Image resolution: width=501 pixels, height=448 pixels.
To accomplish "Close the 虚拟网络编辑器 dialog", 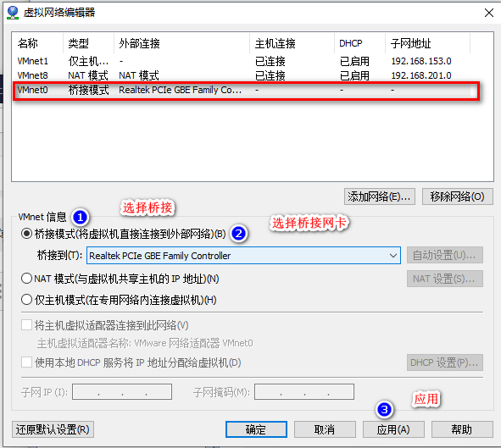I will 489,13.
